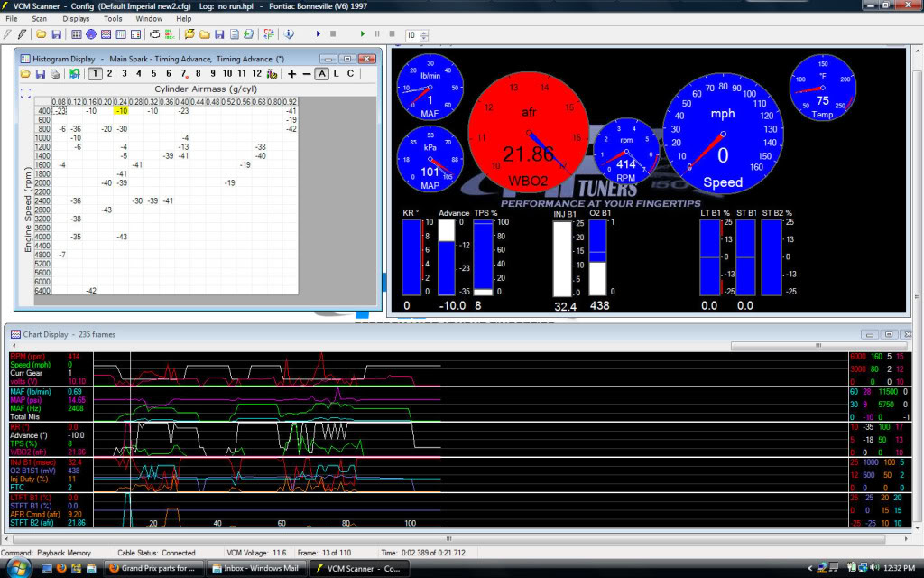This screenshot has width=924, height=578.
Task: Click the volume icon in system tray
Action: [873, 568]
